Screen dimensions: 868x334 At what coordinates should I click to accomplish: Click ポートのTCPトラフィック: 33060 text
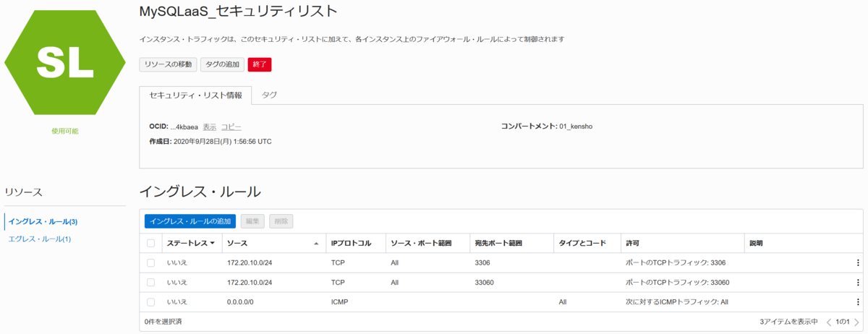pyautogui.click(x=677, y=282)
